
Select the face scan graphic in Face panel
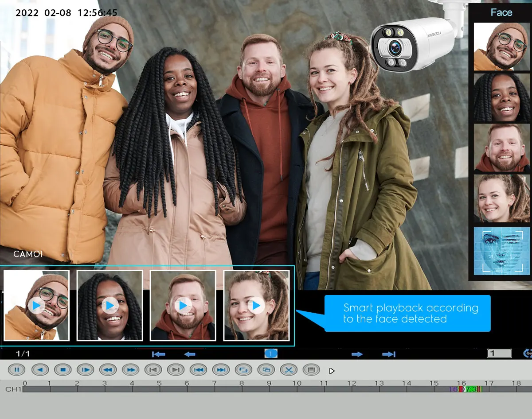[501, 251]
